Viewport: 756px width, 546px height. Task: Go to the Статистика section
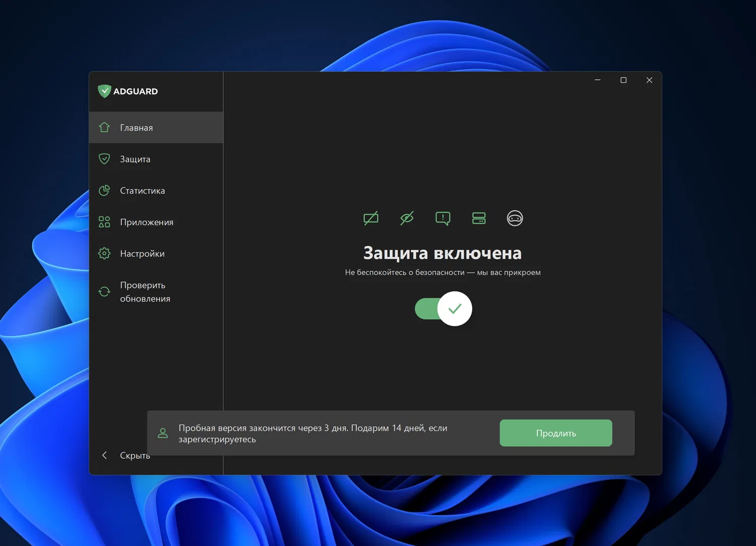[x=156, y=191]
